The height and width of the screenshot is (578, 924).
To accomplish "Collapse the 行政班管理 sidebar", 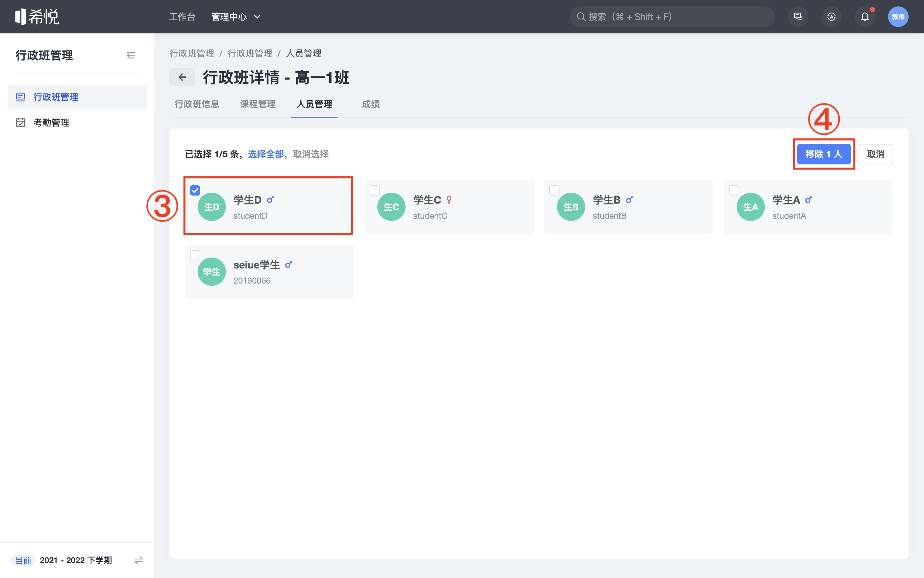I will coord(131,56).
